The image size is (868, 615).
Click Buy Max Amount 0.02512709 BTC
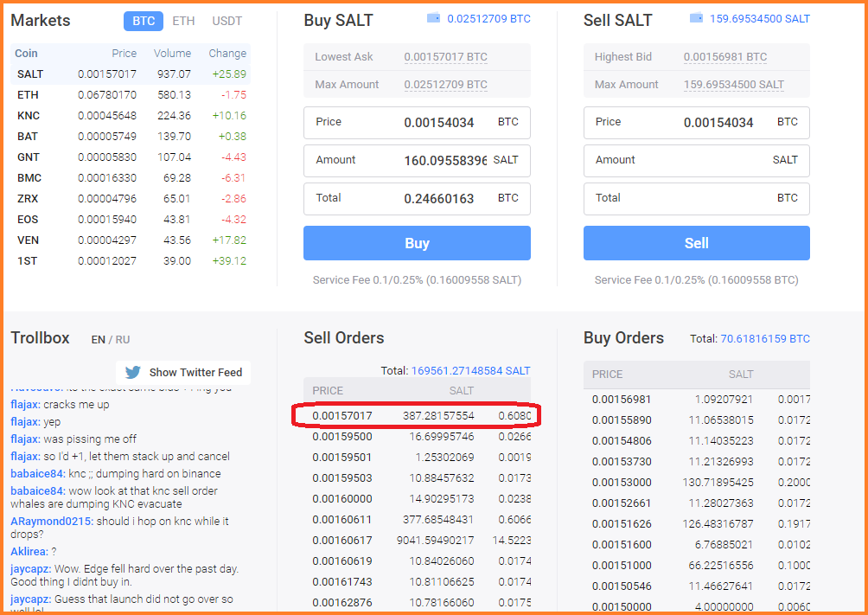[445, 85]
